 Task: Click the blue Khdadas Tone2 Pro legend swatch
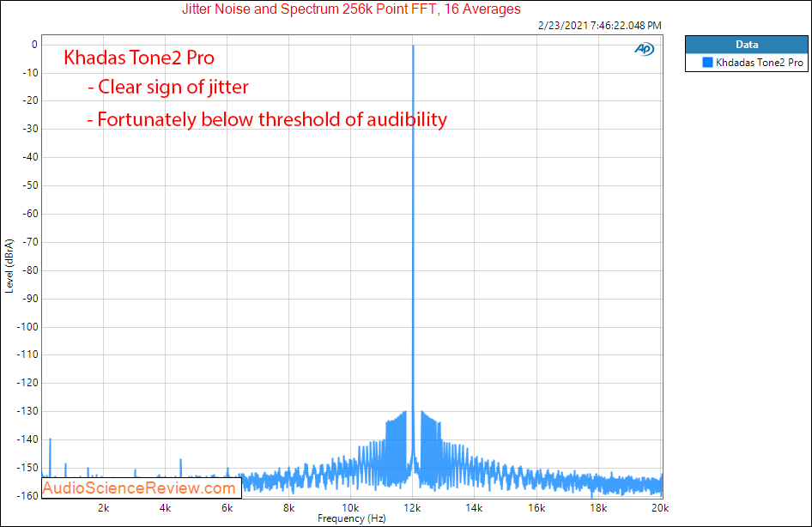pyautogui.click(x=707, y=62)
